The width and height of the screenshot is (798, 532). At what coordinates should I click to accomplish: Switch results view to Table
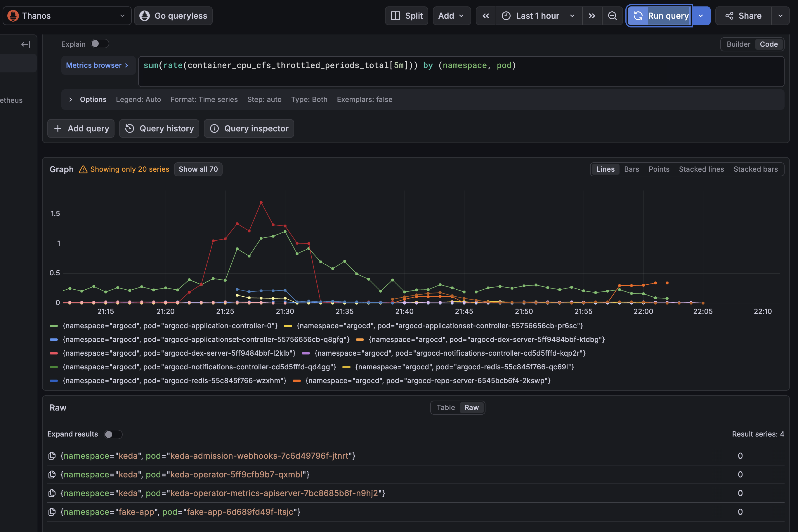coord(445,408)
